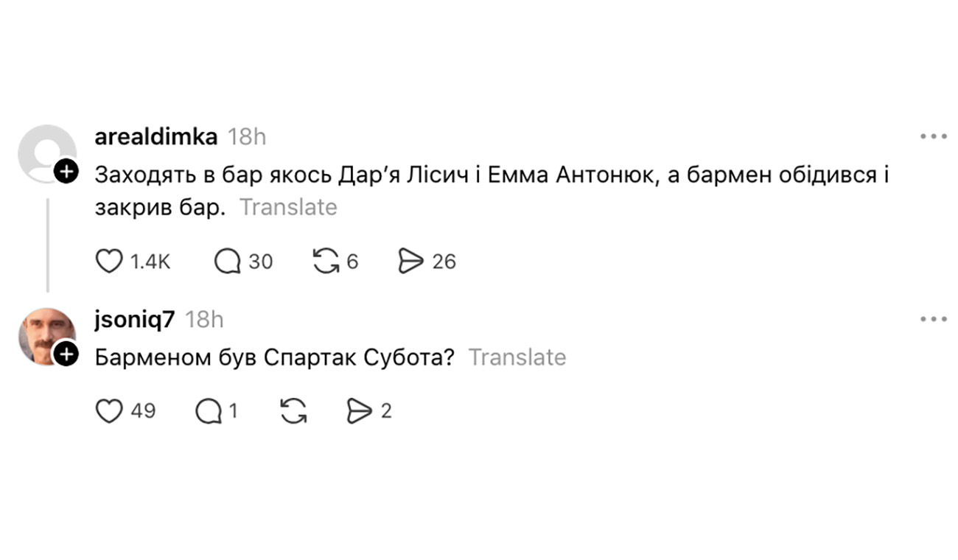This screenshot has height=560, width=958.
Task: Open replies on arealdimka's post
Action: 228,262
